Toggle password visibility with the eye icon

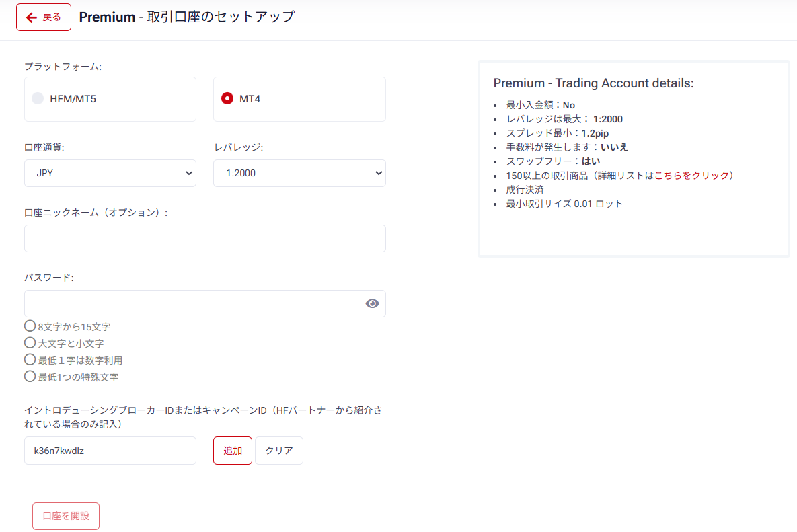click(372, 304)
